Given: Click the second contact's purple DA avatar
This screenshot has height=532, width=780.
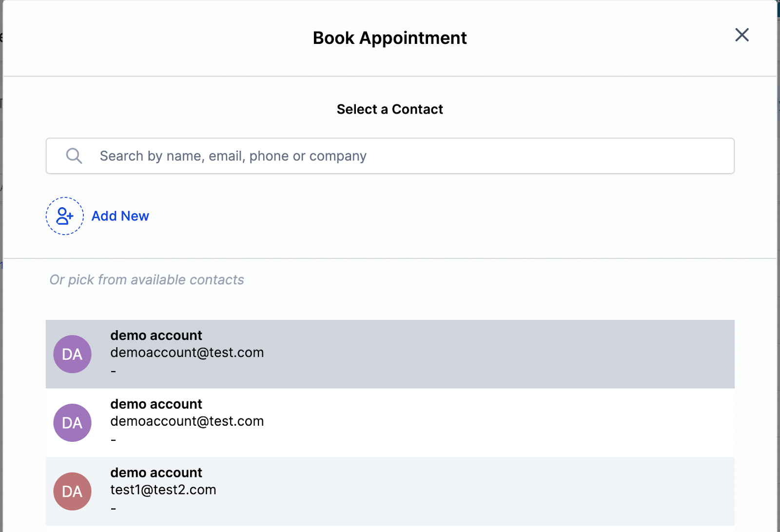Looking at the screenshot, I should pyautogui.click(x=72, y=423).
